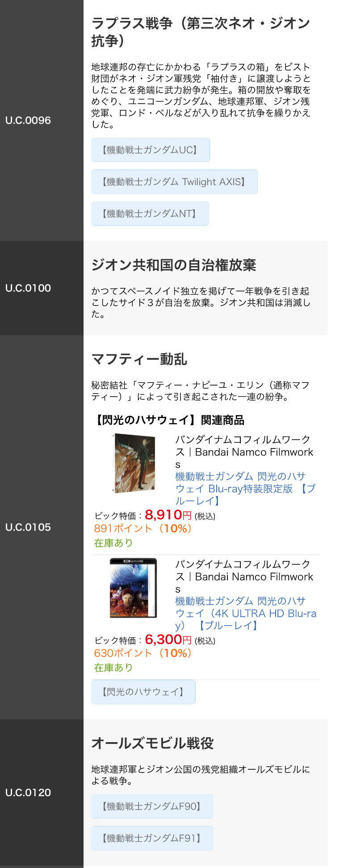The width and height of the screenshot is (348, 868).
Task: Click the オールズモビル戦役 section heading
Action: [153, 743]
